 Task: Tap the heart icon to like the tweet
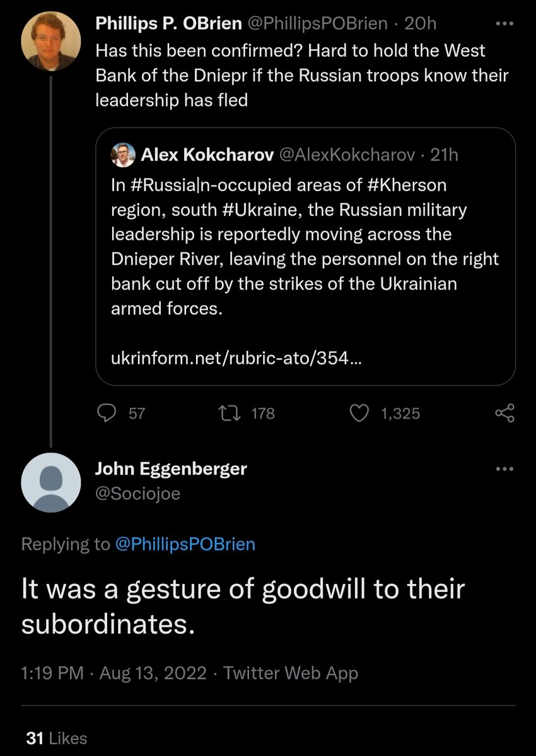coord(359,413)
